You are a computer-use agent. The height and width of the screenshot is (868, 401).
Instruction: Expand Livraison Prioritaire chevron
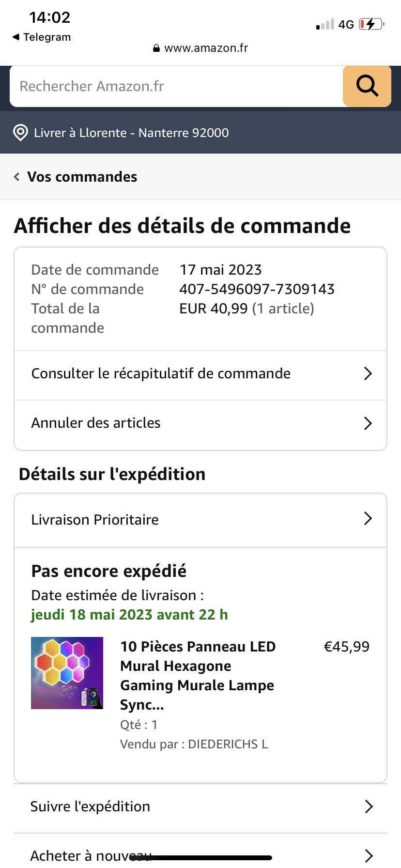coord(368,519)
